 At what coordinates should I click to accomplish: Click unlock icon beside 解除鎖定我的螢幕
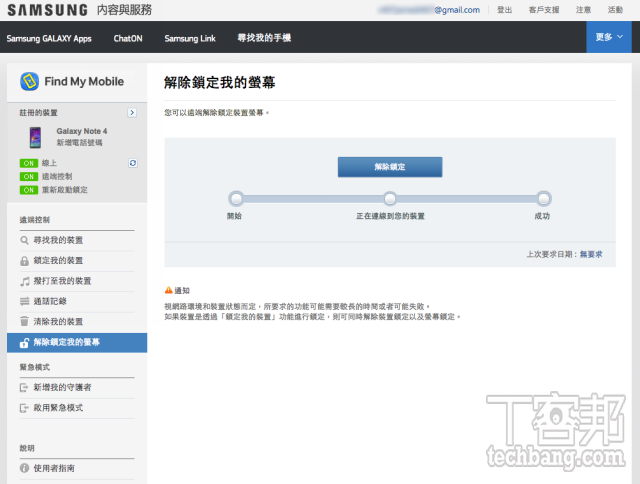click(24, 343)
